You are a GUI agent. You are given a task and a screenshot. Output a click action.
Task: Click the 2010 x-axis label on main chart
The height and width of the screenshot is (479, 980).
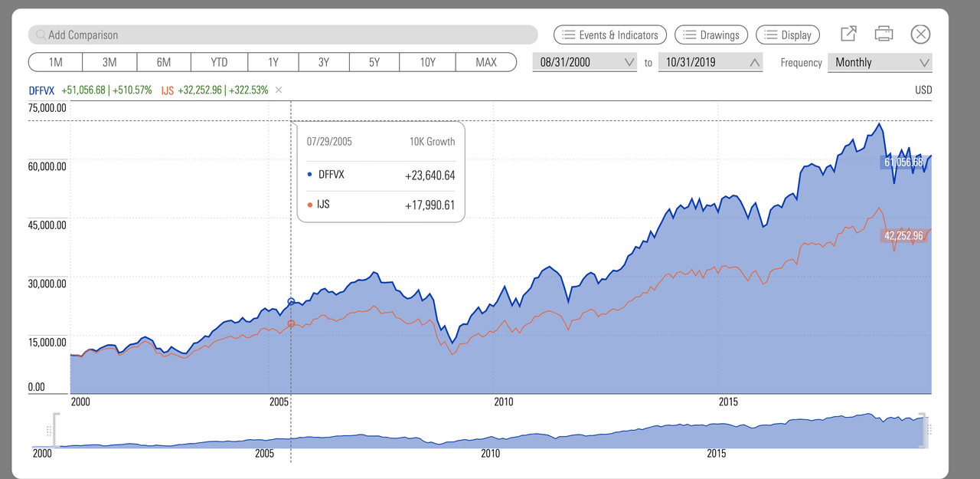(504, 402)
